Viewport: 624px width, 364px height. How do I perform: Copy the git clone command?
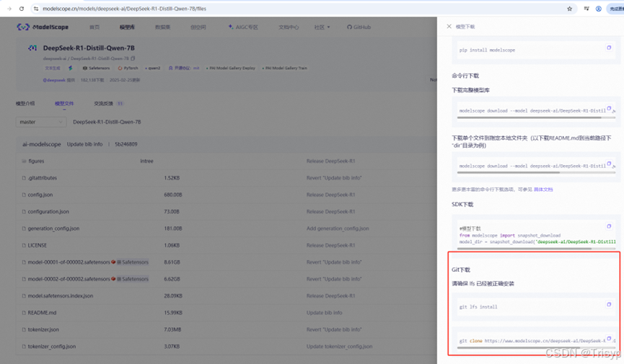pyautogui.click(x=609, y=339)
